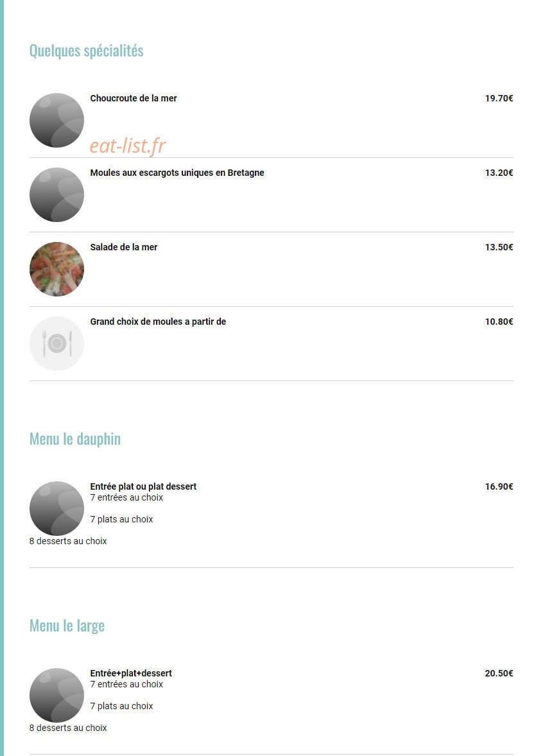Click the plate and cutlery icon
The image size is (538, 756).
[x=56, y=344]
